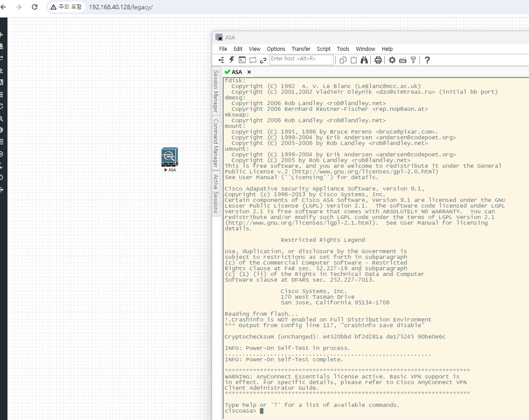
Task: Open the File menu
Action: [x=223, y=49]
